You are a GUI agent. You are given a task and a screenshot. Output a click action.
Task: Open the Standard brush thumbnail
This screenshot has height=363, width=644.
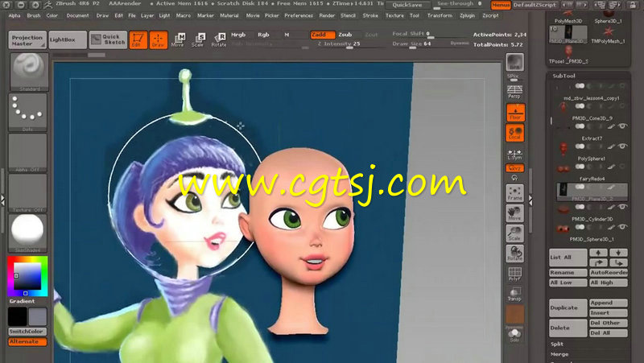28,72
